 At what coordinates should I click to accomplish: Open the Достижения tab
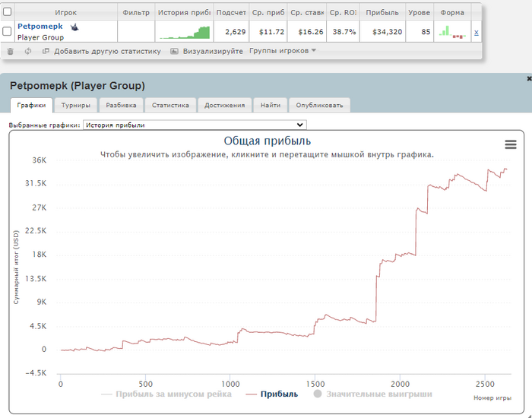(224, 105)
